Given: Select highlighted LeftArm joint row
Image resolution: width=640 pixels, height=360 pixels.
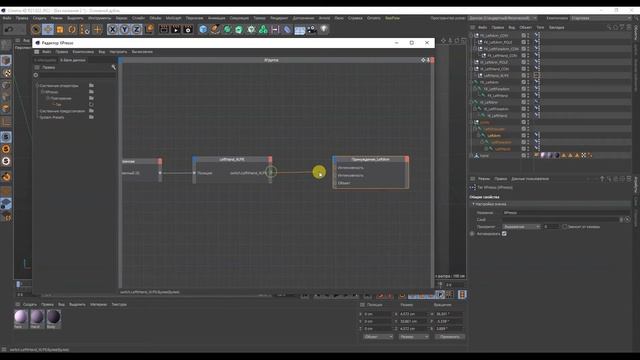Looking at the screenshot, I should coord(493,136).
